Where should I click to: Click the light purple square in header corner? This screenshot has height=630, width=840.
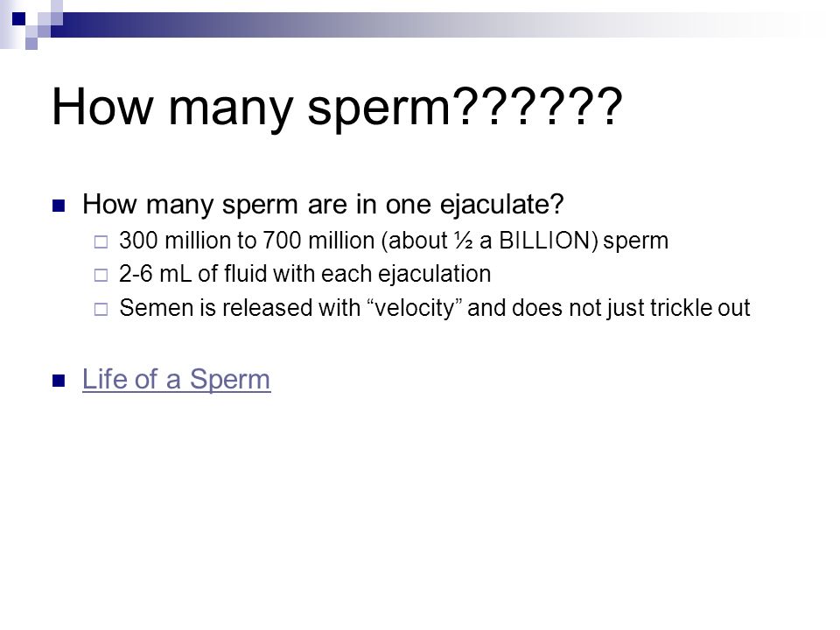(31, 44)
